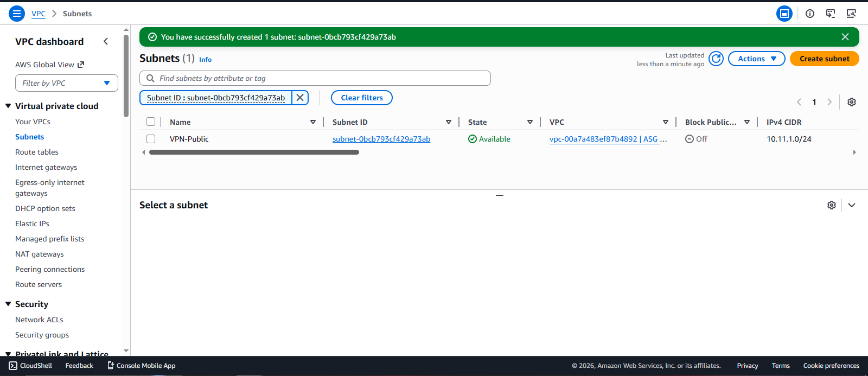Screen dimensions: 868x376
Task: Select all subnets header checkbox
Action: [151, 122]
